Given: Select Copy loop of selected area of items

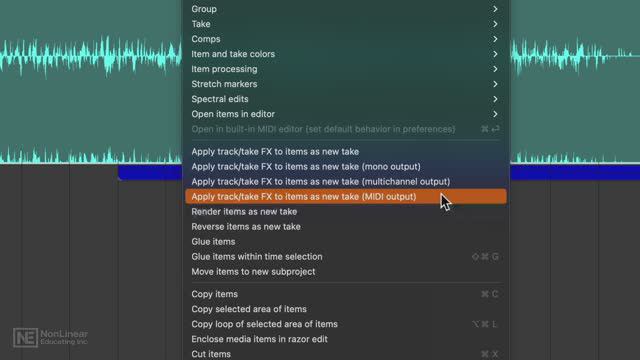Looking at the screenshot, I should pyautogui.click(x=346, y=324).
